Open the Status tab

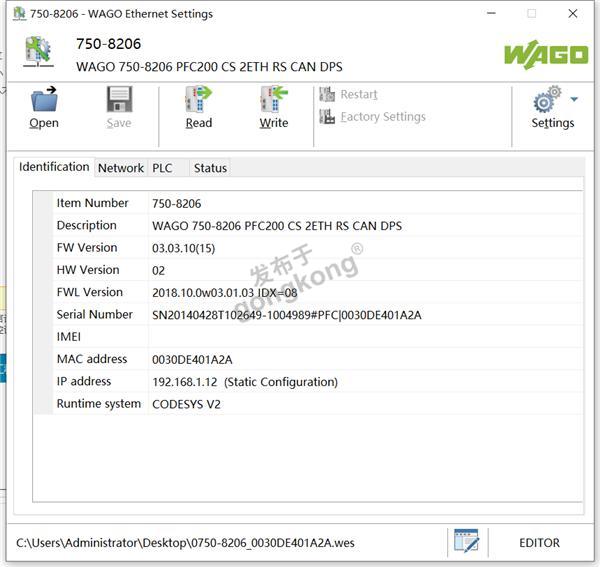[210, 168]
